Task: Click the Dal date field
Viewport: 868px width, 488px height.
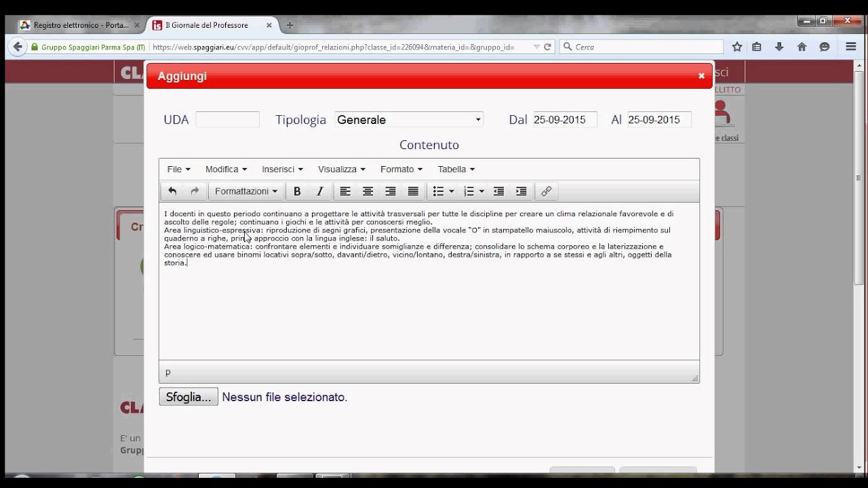Action: coord(565,119)
